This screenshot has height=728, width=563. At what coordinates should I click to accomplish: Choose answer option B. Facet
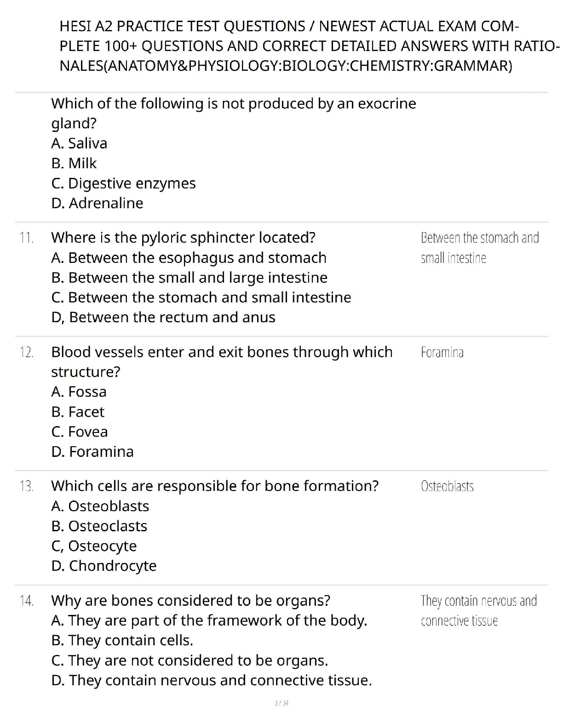pyautogui.click(x=78, y=412)
